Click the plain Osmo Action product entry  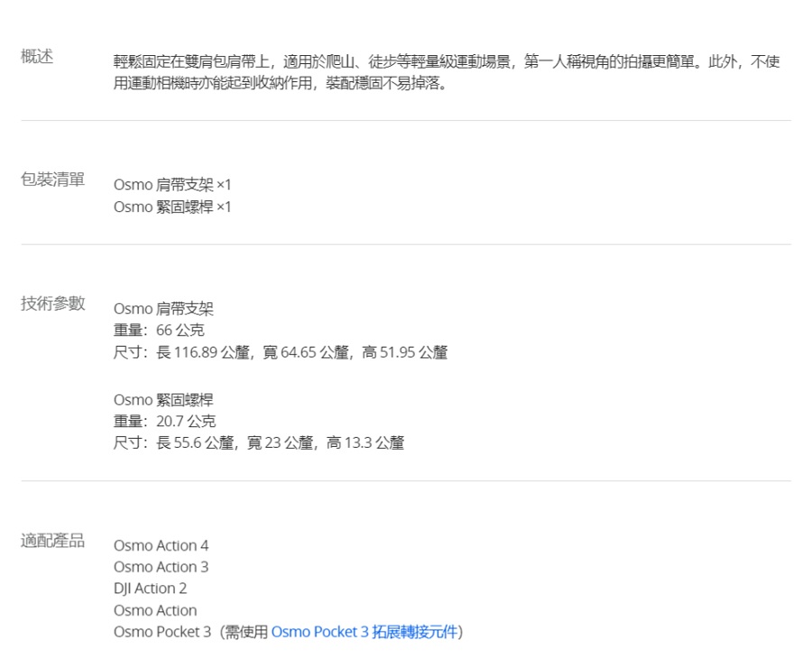tap(154, 610)
